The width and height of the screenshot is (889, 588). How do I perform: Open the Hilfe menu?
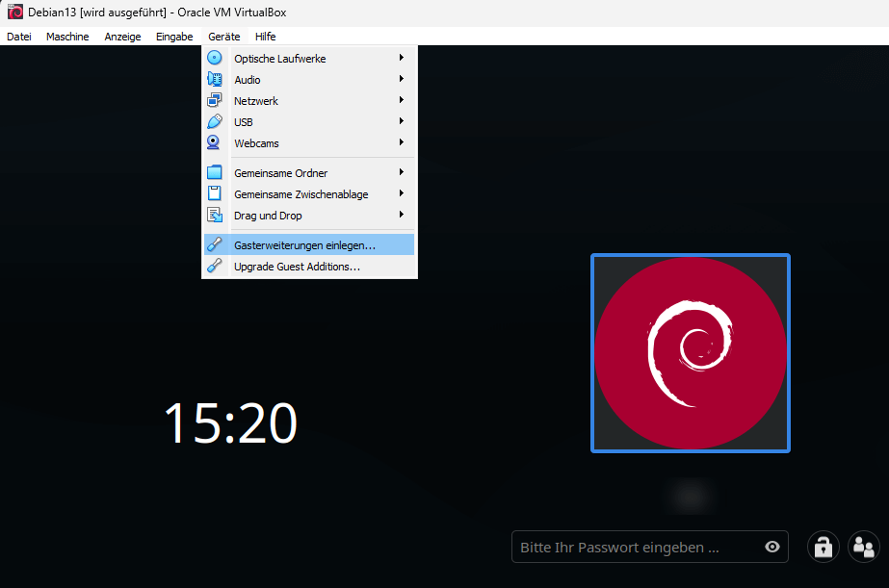265,37
